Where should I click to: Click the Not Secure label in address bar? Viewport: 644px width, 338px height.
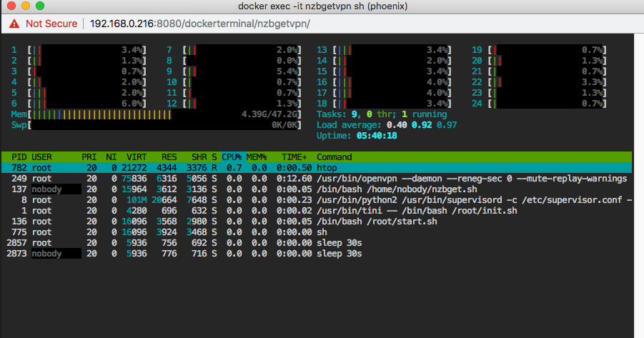point(51,24)
